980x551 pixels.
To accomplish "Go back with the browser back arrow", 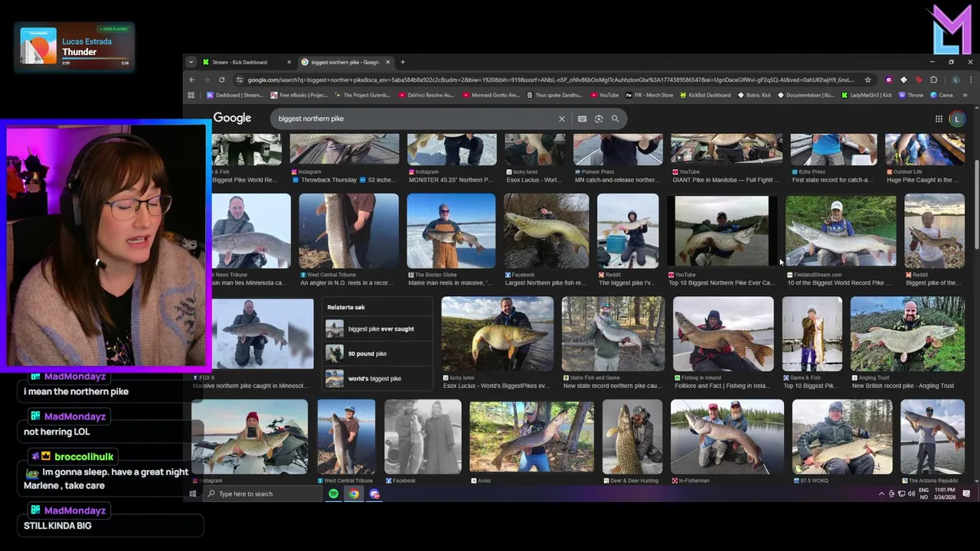I will (192, 80).
